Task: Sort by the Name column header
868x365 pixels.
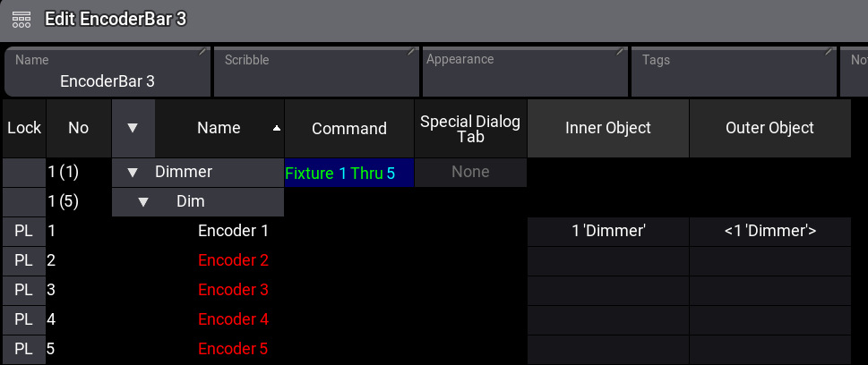Action: (220, 128)
